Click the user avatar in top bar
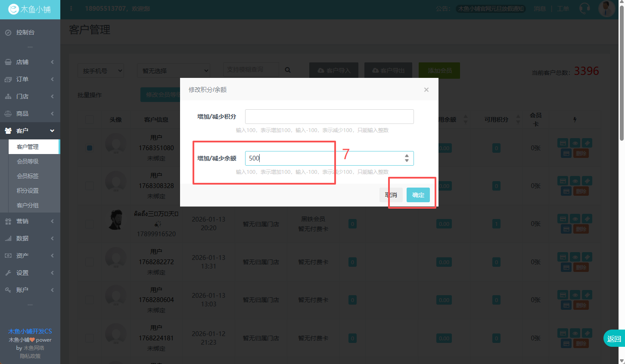The height and width of the screenshot is (364, 625). 606,9
